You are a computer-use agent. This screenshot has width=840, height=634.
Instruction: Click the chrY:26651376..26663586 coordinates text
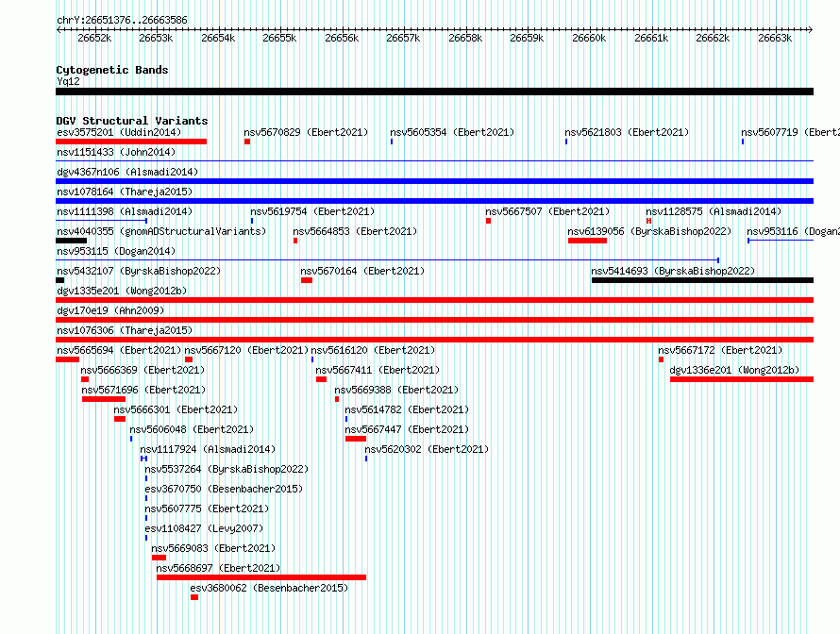coord(122,20)
